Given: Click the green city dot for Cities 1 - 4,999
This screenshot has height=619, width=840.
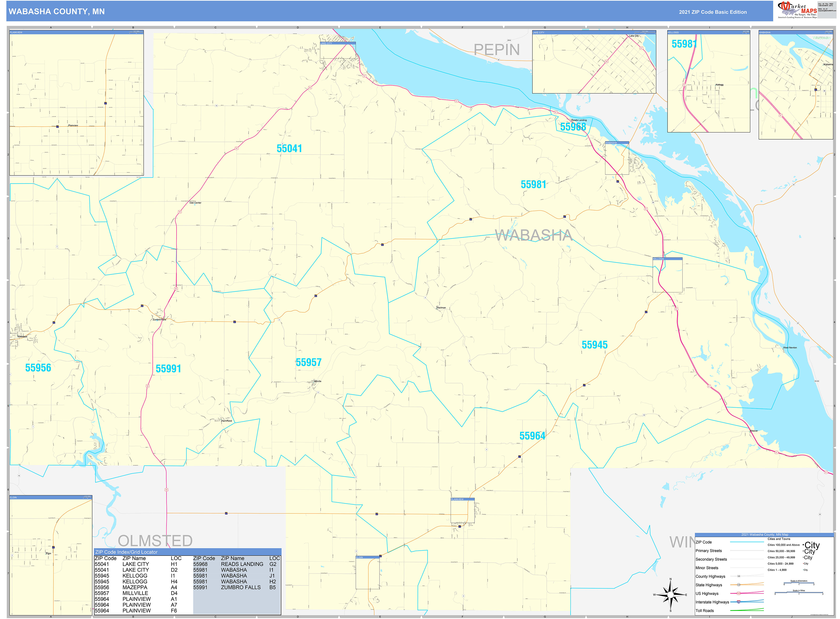Looking at the screenshot, I should point(803,570).
